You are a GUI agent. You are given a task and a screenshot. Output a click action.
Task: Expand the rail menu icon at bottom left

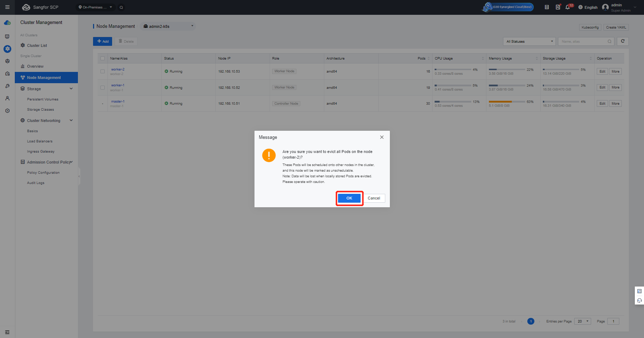(x=7, y=332)
